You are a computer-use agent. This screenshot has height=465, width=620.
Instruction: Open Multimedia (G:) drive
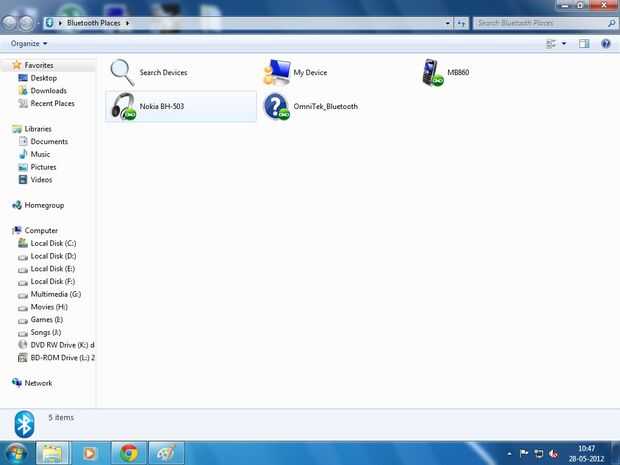(56, 294)
